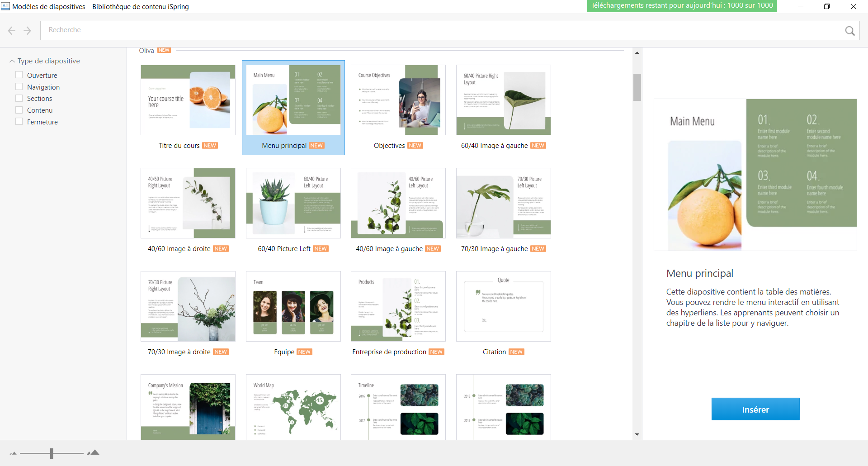This screenshot has width=868, height=466.
Task: Select the Titre du cours slide thumbnail
Action: tap(188, 100)
